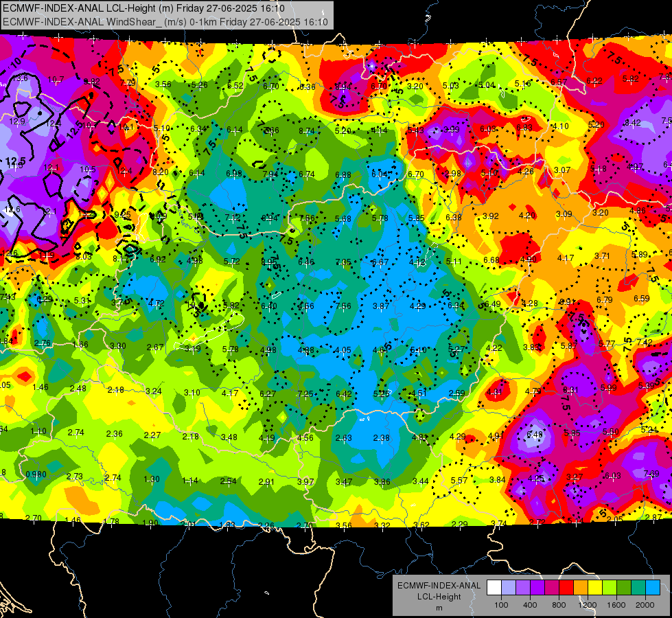
Task: Click the title line 'LCL-Height (m) Friday 27-06-2025'
Action: (x=182, y=8)
